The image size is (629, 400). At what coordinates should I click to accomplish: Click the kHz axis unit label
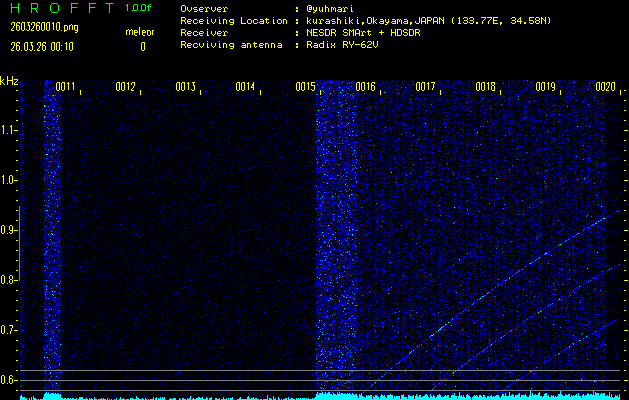click(9, 80)
